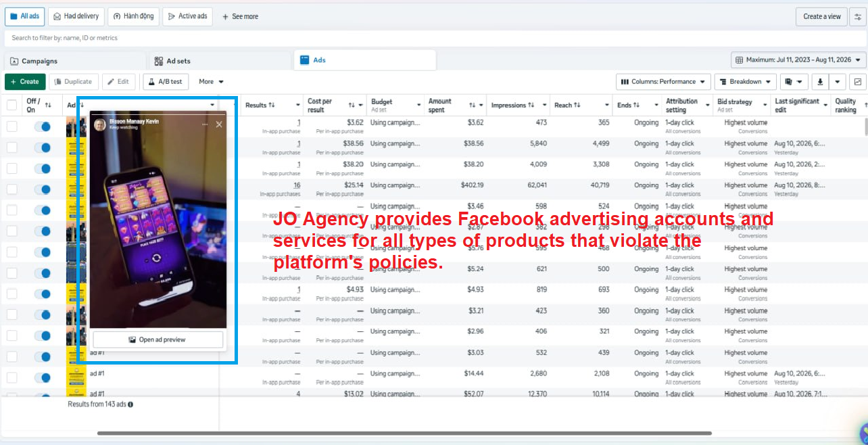Select the Ads tab
868x445 pixels.
pyautogui.click(x=365, y=60)
